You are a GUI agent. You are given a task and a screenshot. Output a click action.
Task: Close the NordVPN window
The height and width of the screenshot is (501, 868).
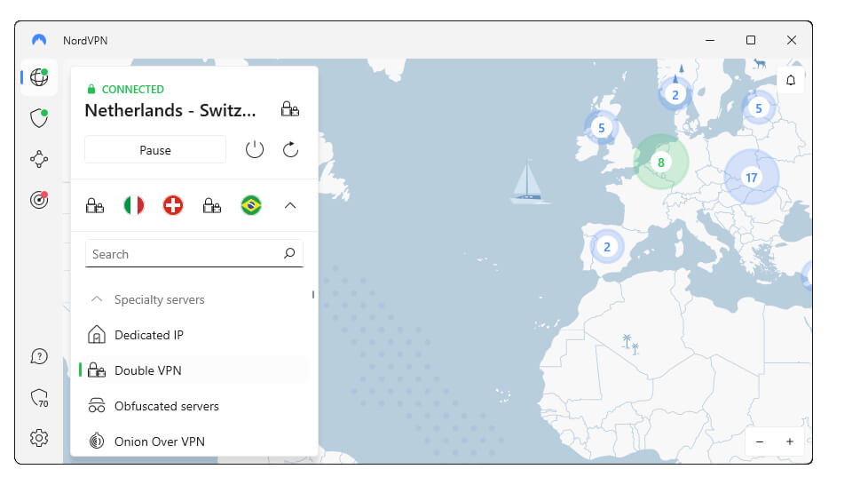tap(792, 40)
